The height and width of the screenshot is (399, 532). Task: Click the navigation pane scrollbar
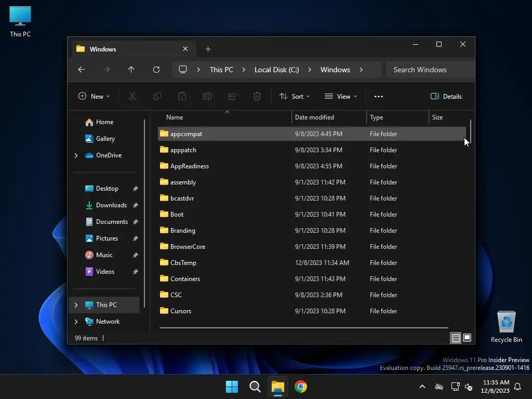coord(144,213)
